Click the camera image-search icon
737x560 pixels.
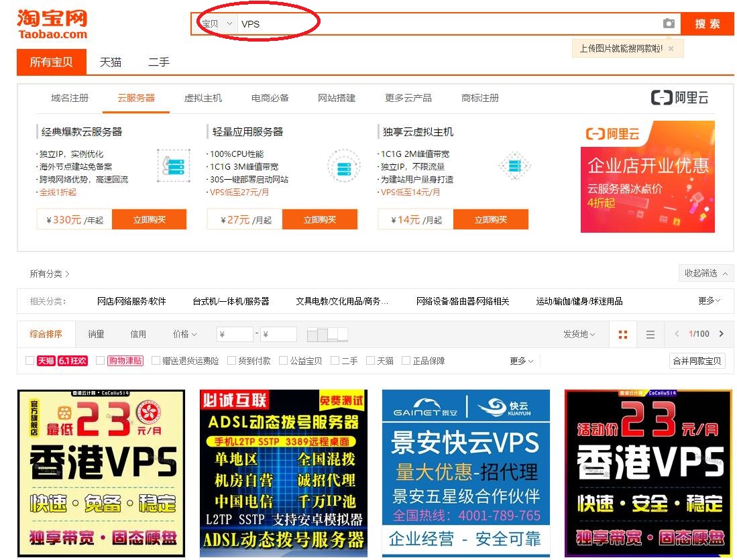669,23
